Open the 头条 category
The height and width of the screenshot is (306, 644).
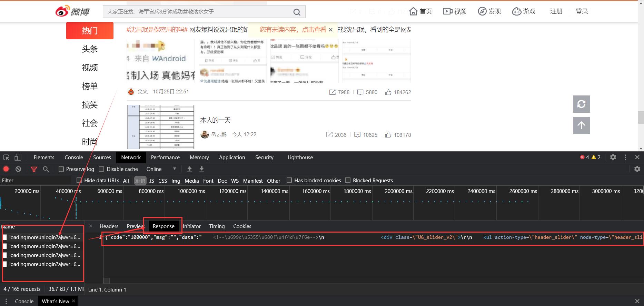90,49
